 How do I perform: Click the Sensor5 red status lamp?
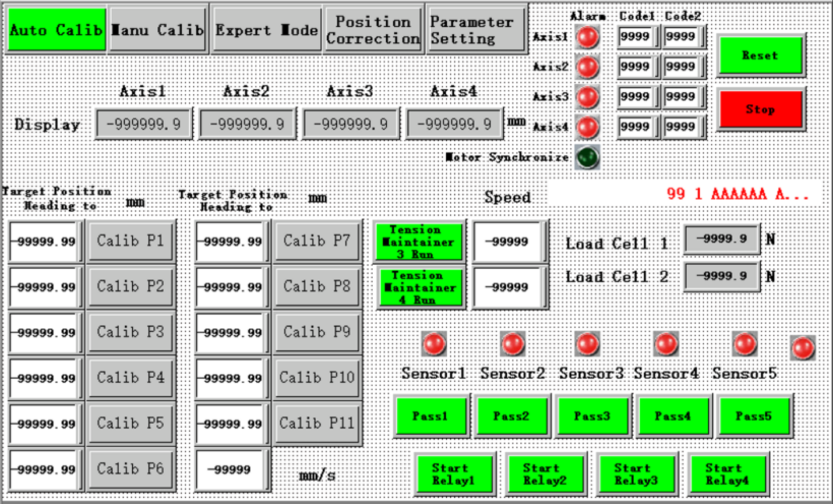point(744,345)
